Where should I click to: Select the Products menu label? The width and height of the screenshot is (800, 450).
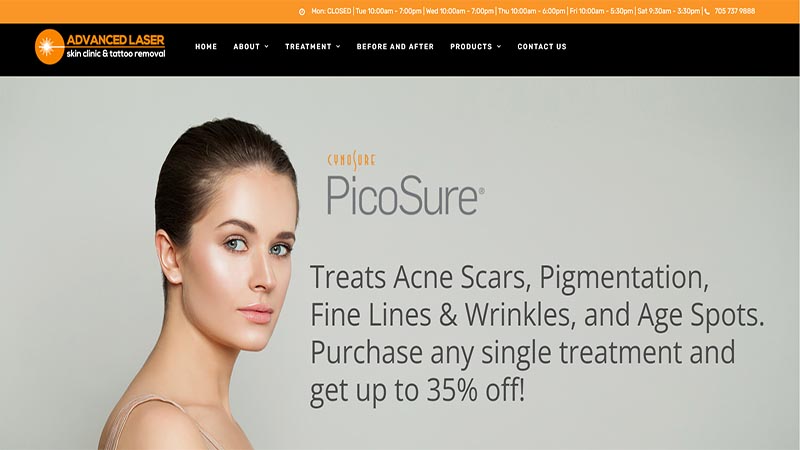[x=471, y=46]
